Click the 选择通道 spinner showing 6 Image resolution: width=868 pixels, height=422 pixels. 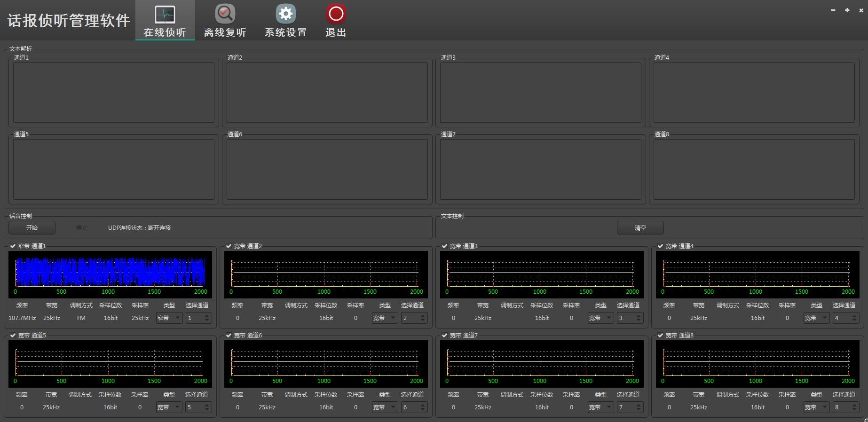click(414, 407)
